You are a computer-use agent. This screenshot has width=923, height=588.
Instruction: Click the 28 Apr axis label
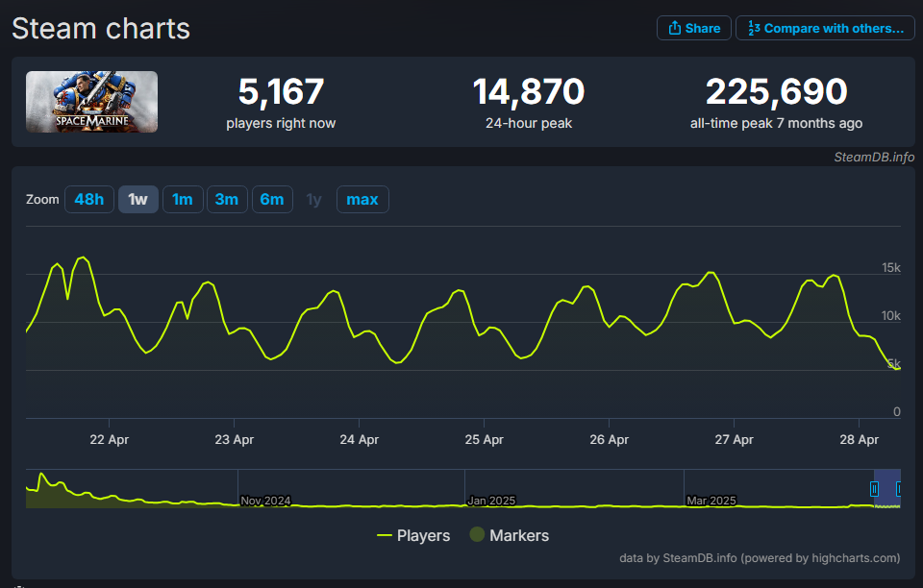click(x=859, y=439)
